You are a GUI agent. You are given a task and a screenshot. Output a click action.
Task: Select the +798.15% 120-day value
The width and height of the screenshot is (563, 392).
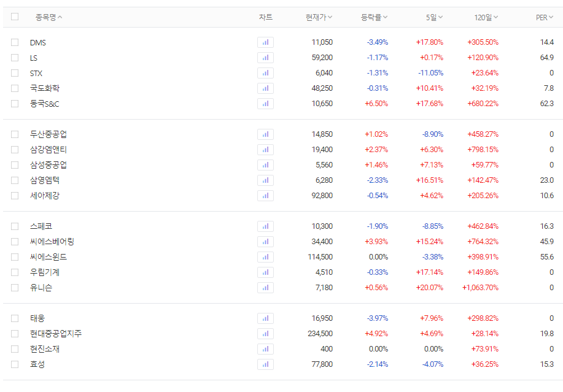(483, 150)
